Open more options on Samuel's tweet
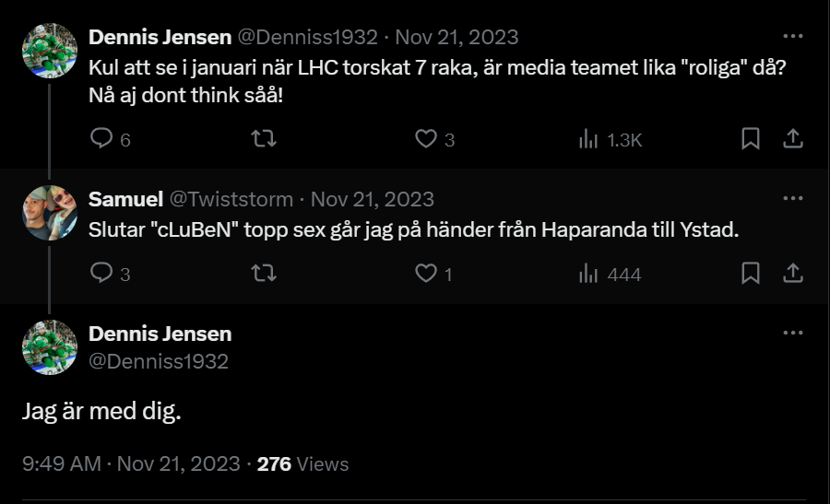Viewport: 830px width, 504px height. 792,199
